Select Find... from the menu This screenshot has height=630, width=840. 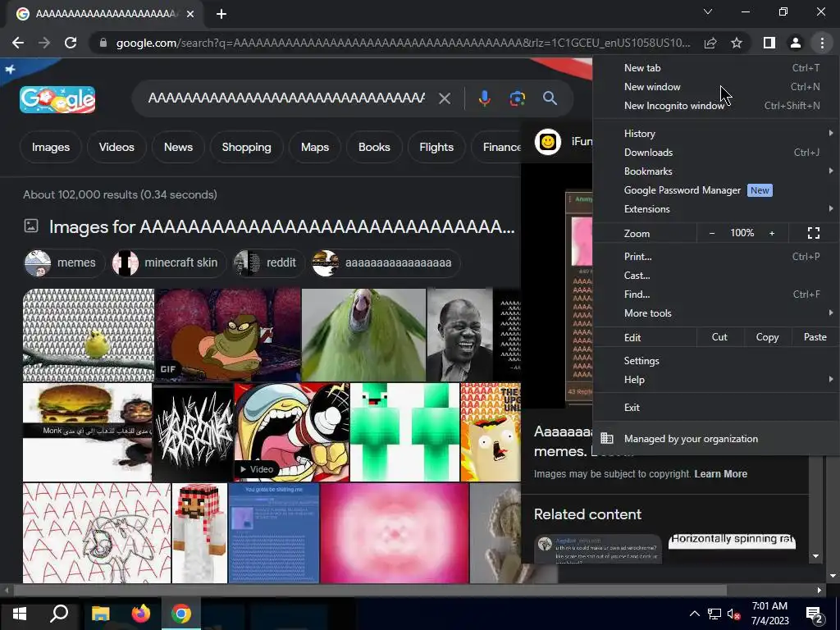coord(715,294)
